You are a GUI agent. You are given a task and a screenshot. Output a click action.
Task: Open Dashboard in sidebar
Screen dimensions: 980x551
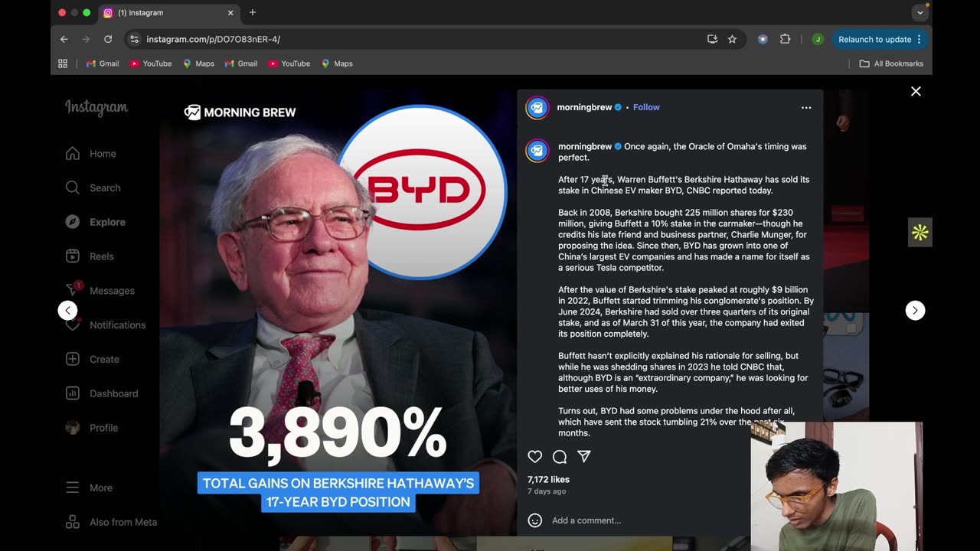pyautogui.click(x=102, y=393)
